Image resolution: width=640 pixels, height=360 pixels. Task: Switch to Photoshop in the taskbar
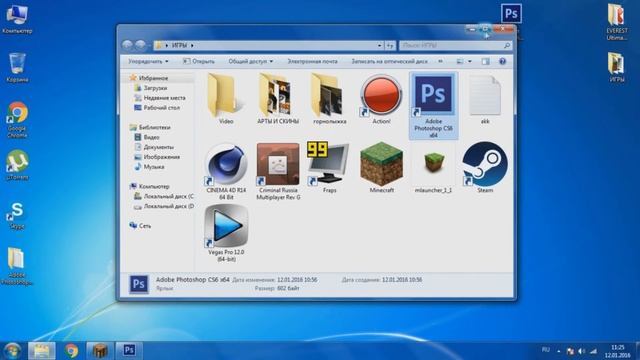(129, 350)
